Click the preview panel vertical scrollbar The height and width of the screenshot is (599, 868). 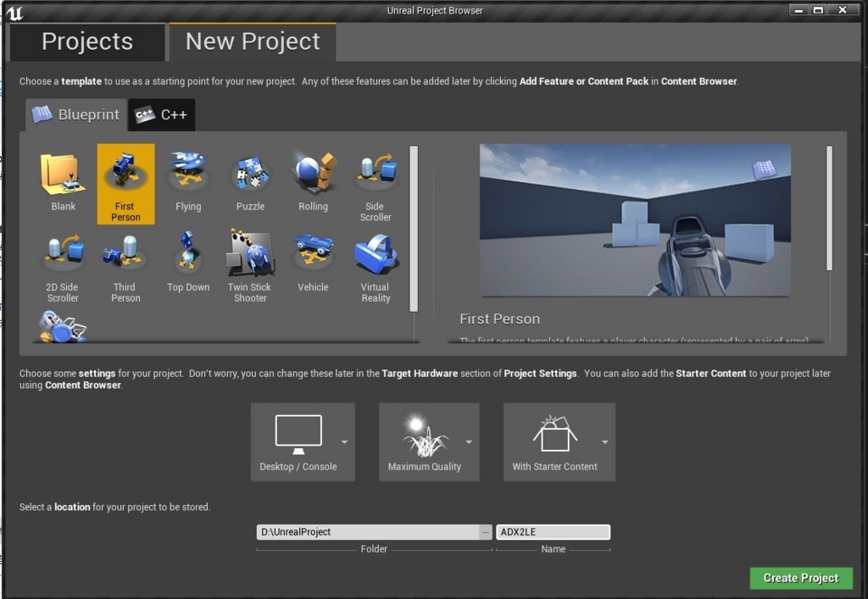tap(829, 208)
